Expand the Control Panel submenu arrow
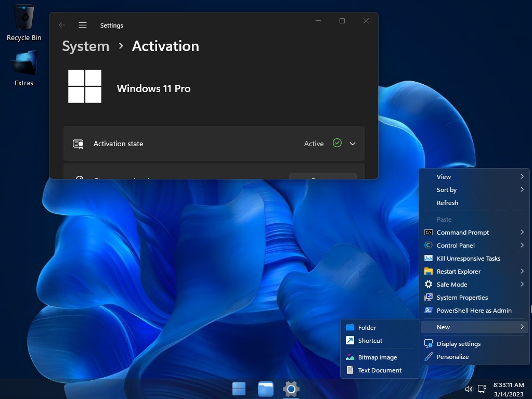532x399 pixels. coord(522,245)
